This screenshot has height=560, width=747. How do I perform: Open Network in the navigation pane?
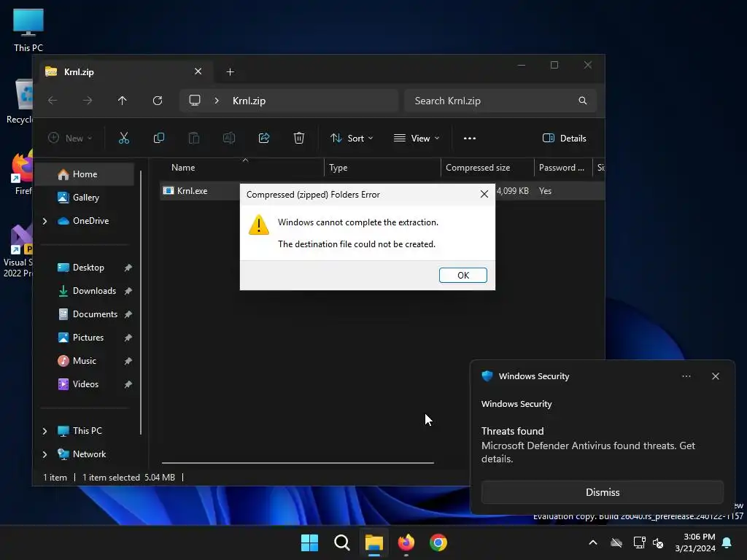(89, 454)
